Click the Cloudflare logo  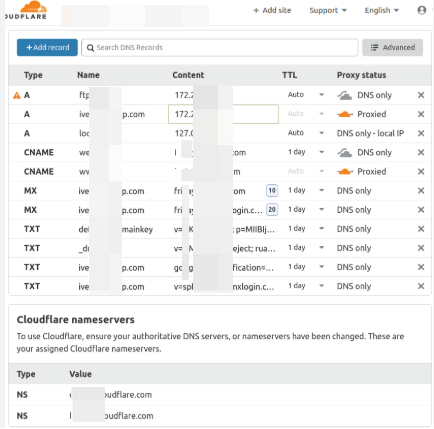(x=27, y=10)
